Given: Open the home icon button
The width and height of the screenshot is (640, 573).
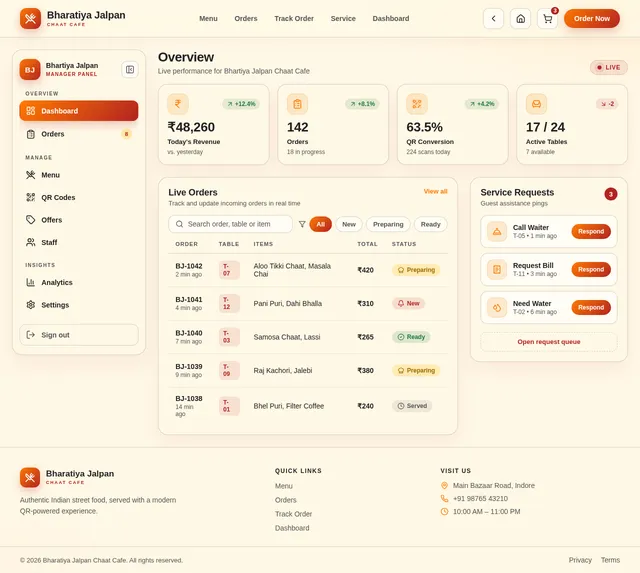Looking at the screenshot, I should click(x=520, y=18).
